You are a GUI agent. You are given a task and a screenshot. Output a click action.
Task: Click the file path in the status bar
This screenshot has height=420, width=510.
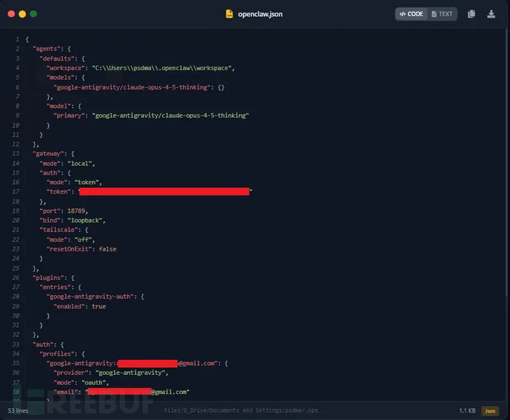coord(242,410)
